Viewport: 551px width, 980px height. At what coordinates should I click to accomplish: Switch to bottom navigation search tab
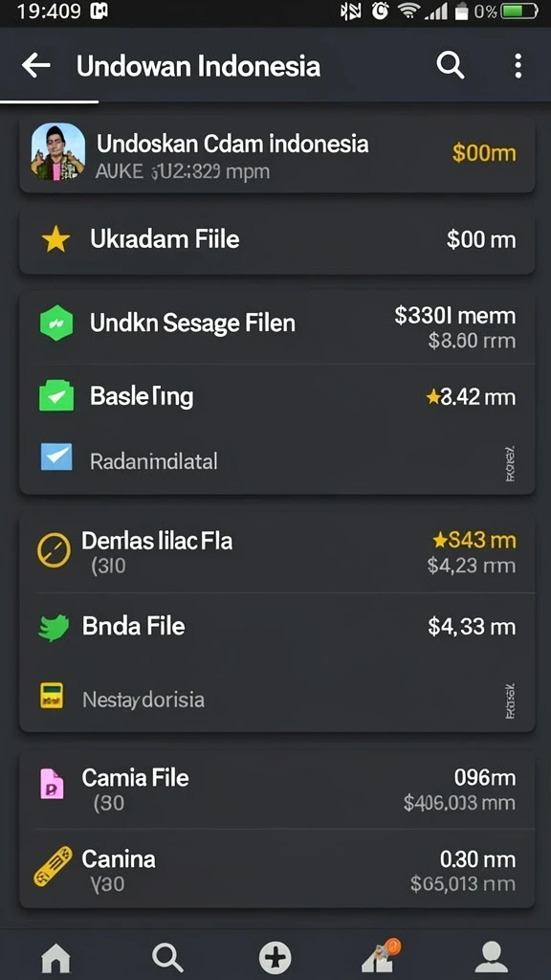coord(167,957)
